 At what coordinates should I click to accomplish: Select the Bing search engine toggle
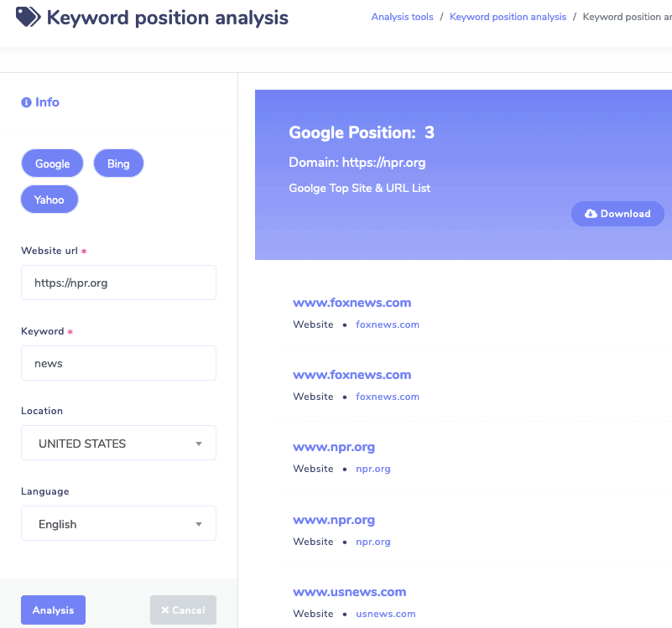(118, 163)
